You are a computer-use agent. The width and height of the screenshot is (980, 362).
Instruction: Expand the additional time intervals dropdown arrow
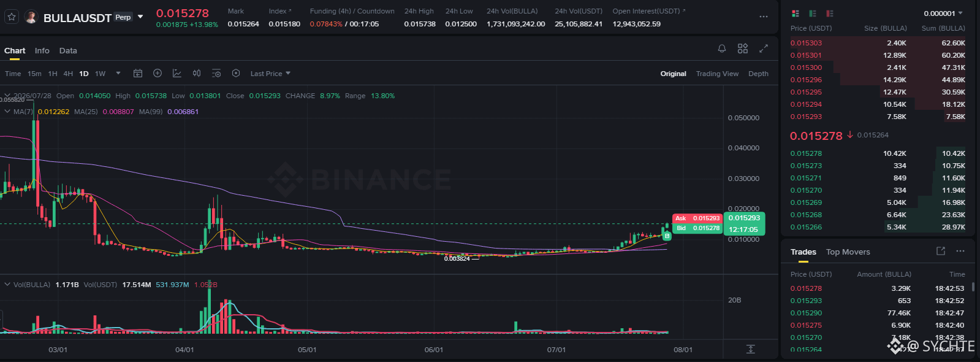[x=118, y=74]
